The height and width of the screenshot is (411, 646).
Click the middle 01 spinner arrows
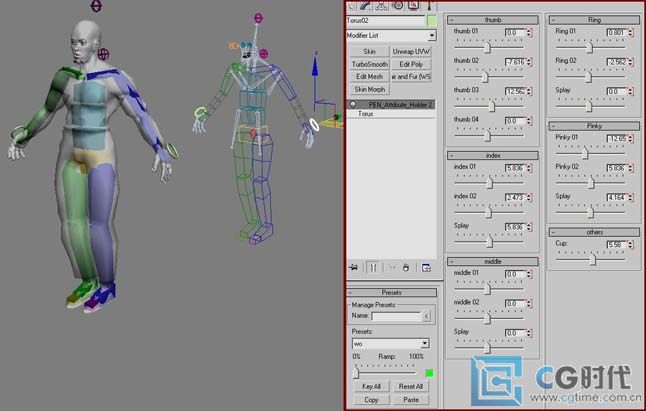529,274
